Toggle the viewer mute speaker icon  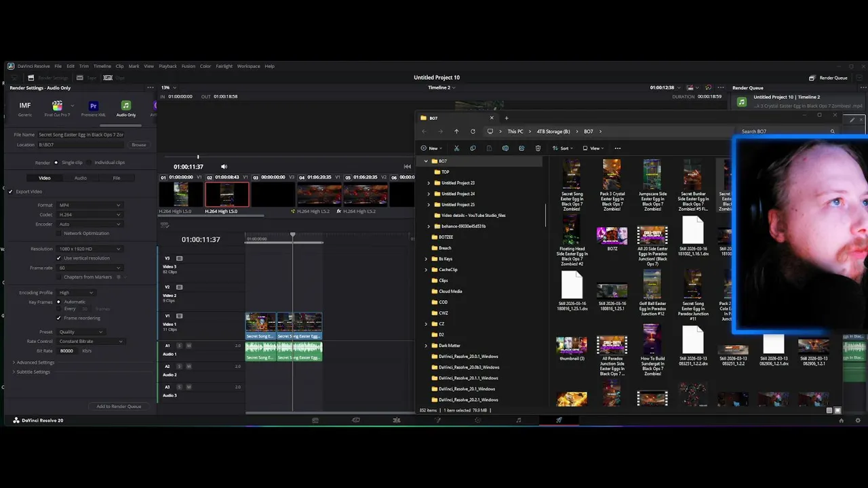tap(224, 167)
